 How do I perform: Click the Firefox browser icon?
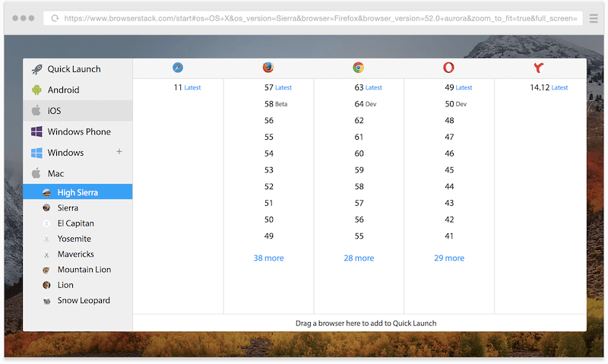tap(268, 68)
